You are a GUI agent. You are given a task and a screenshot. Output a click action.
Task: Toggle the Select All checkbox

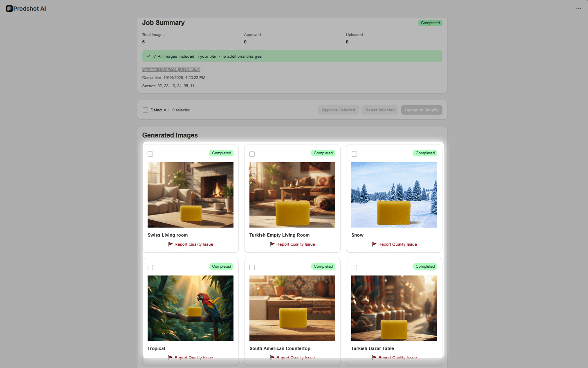[145, 110]
